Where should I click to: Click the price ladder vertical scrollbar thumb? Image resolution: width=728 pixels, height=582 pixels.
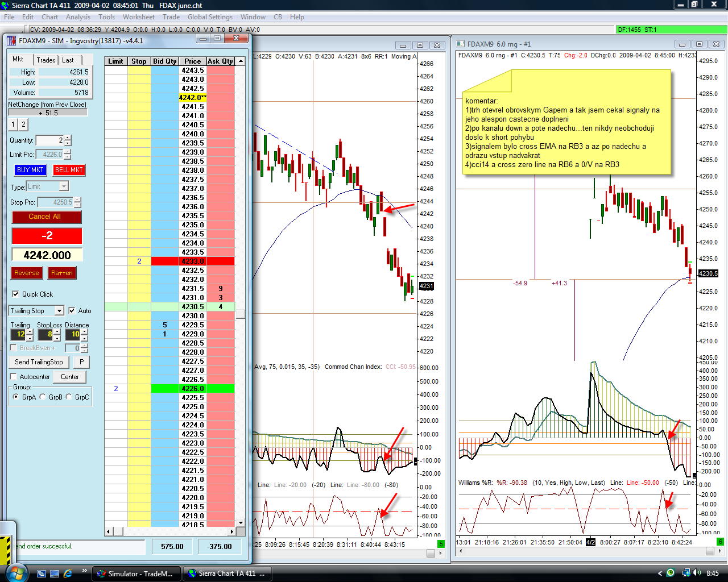241,314
